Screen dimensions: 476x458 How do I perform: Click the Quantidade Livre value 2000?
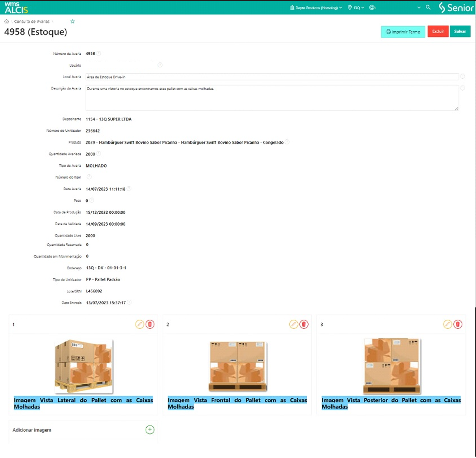point(90,235)
